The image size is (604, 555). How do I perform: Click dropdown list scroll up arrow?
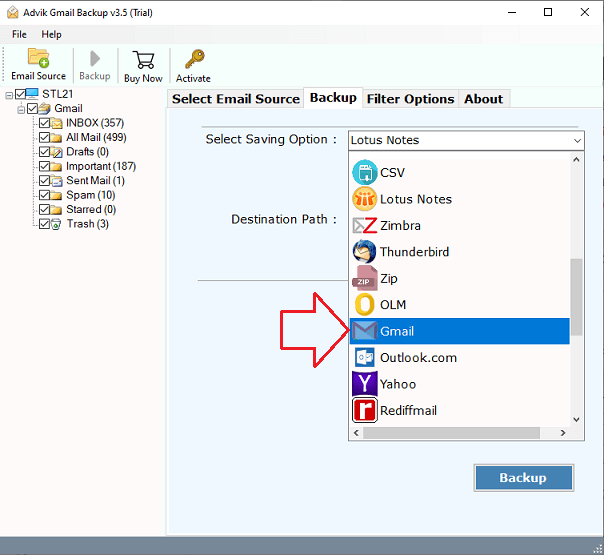click(576, 159)
